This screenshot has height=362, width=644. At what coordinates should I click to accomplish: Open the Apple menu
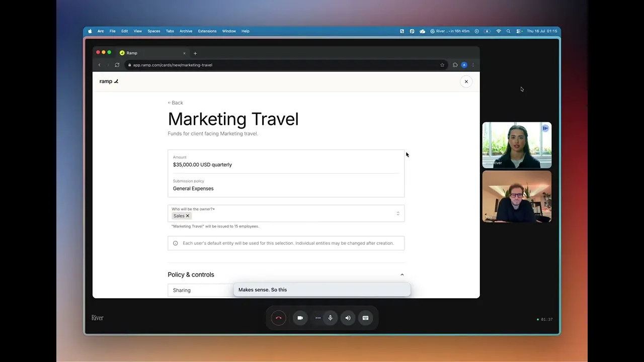tap(90, 31)
